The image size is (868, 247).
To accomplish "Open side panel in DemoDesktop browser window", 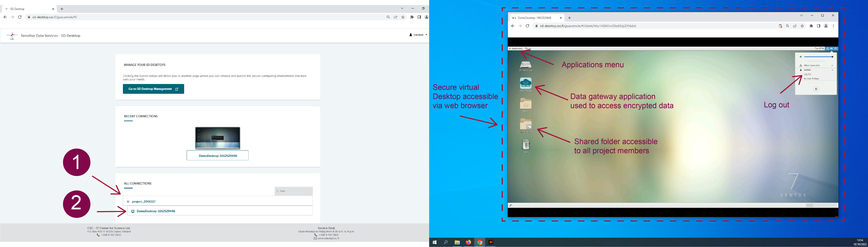I will pos(819,26).
